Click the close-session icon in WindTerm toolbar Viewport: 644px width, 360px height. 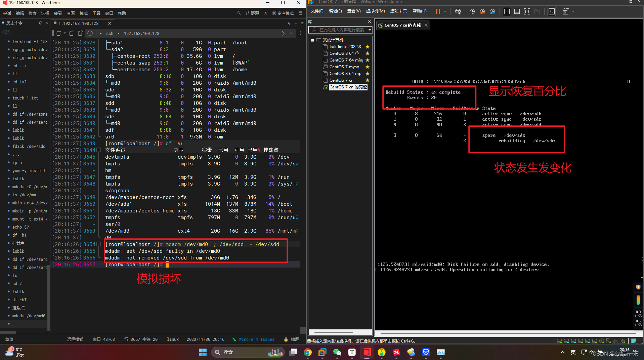coord(72,33)
